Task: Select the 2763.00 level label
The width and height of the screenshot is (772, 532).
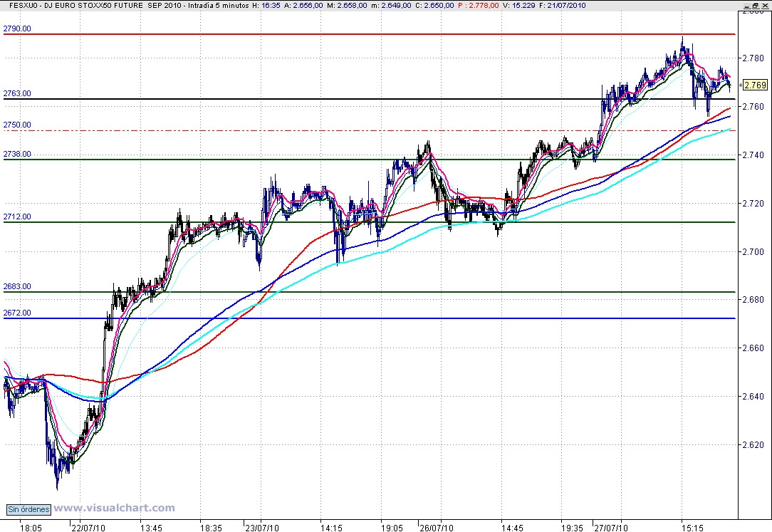Action: [x=17, y=93]
